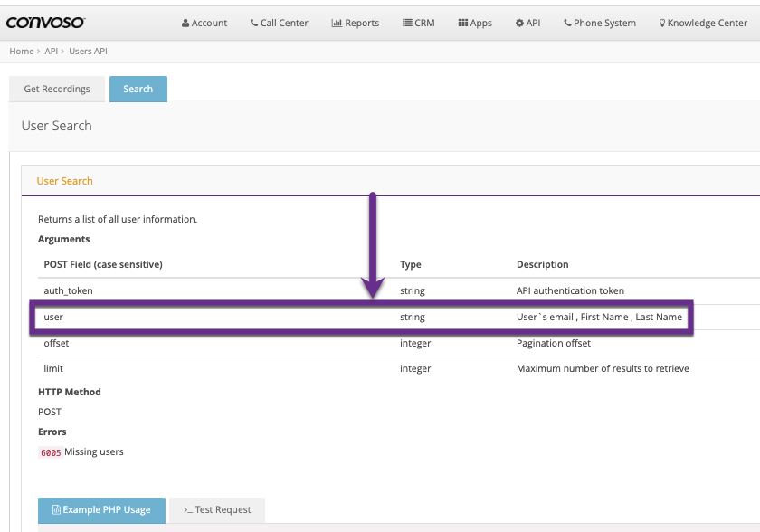Click the API gear icon

point(519,23)
